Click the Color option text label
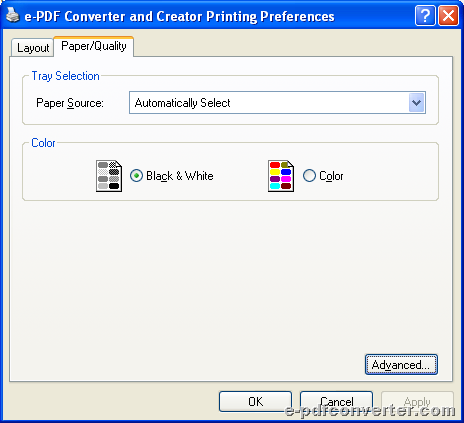Viewport: 464px width, 423px height. 331,176
